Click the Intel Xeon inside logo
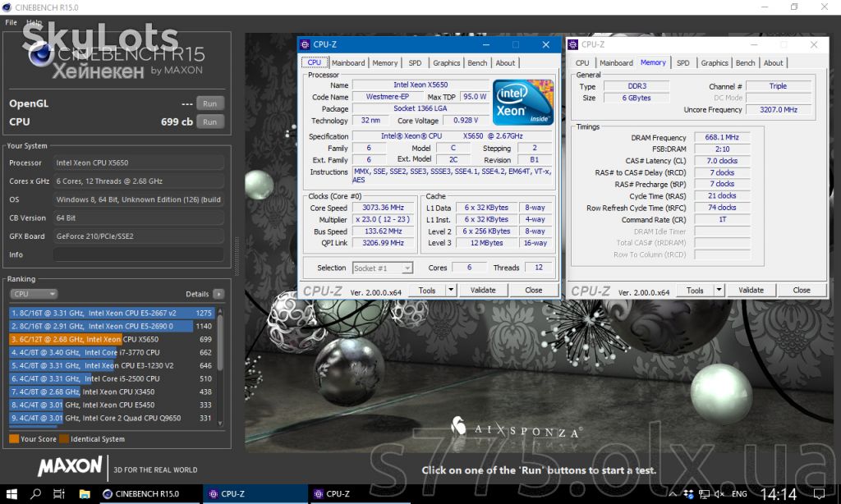841x504 pixels. tap(522, 103)
